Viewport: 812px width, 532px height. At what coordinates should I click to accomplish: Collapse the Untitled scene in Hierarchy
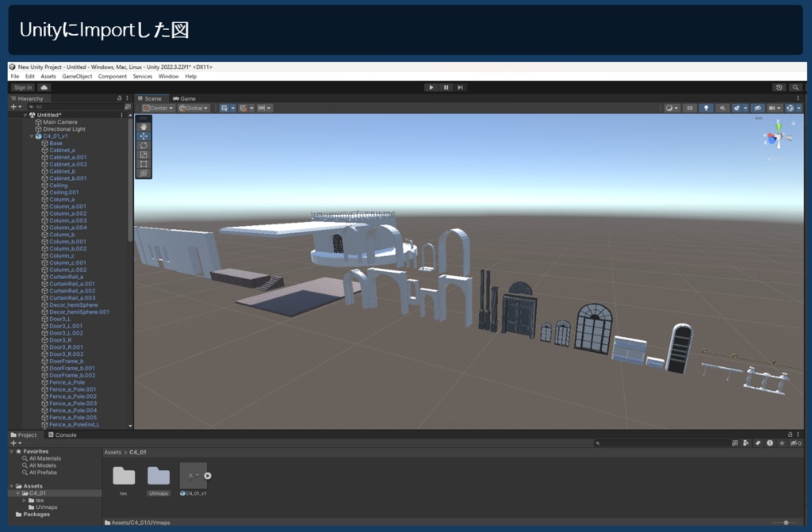click(25, 115)
